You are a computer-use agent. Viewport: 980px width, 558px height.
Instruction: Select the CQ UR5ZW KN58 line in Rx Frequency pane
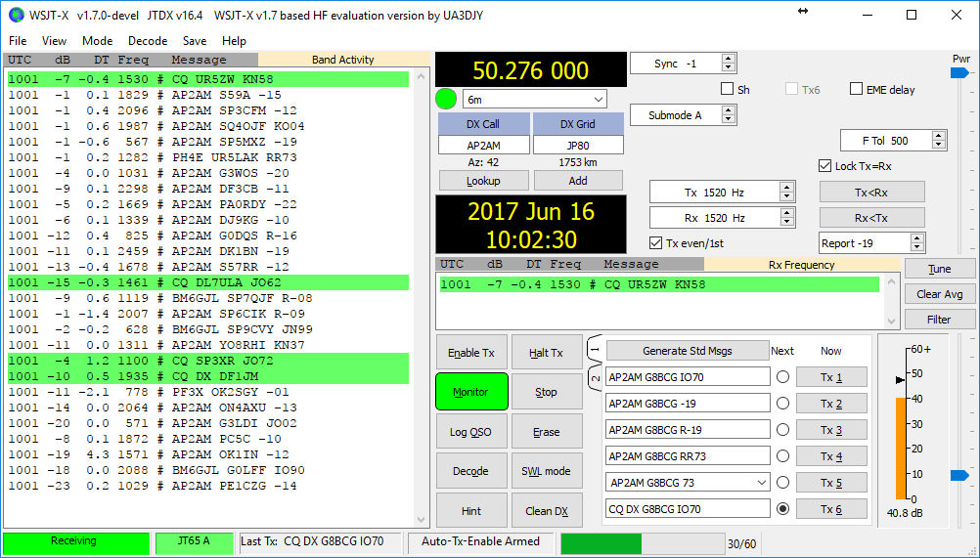click(x=659, y=284)
